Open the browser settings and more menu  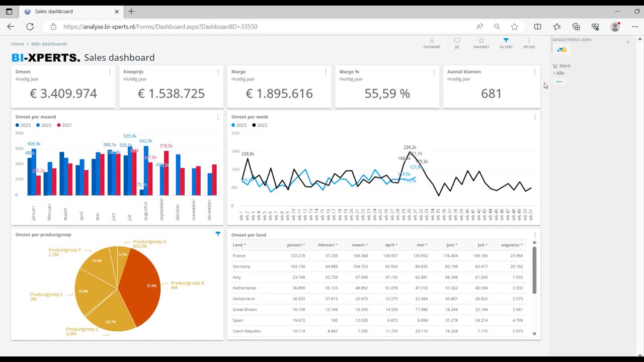[x=635, y=27]
